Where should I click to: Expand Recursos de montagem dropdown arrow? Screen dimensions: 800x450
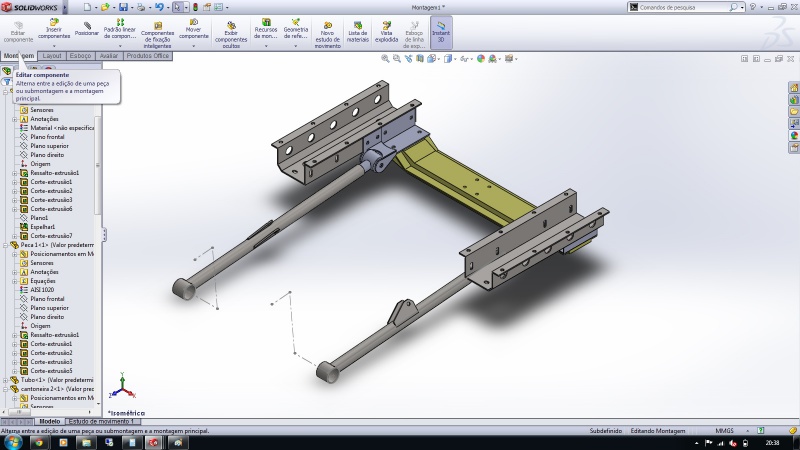(x=266, y=45)
